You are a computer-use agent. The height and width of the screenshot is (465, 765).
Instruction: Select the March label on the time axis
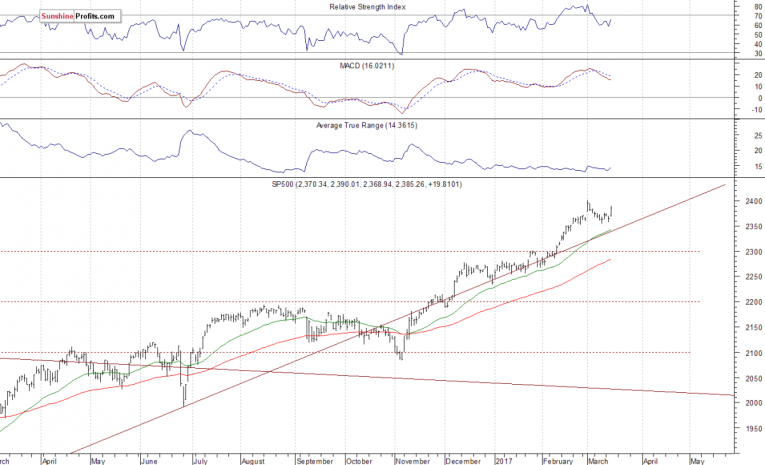[x=598, y=462]
